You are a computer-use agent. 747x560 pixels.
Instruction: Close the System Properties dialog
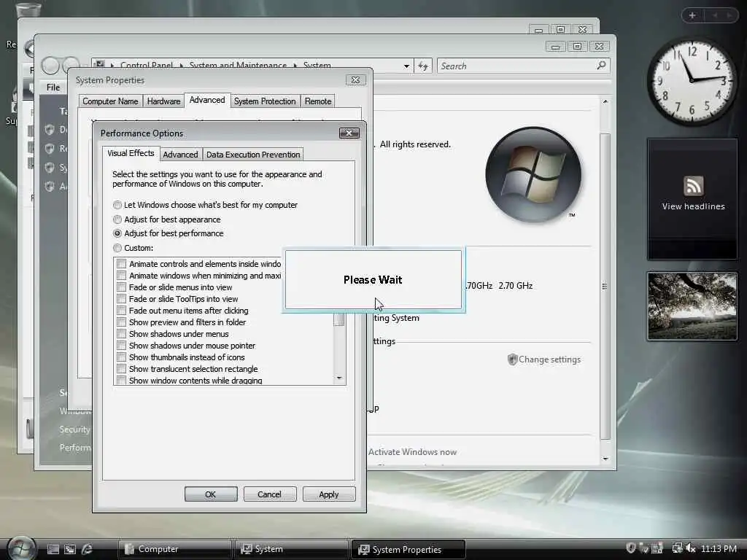click(355, 80)
